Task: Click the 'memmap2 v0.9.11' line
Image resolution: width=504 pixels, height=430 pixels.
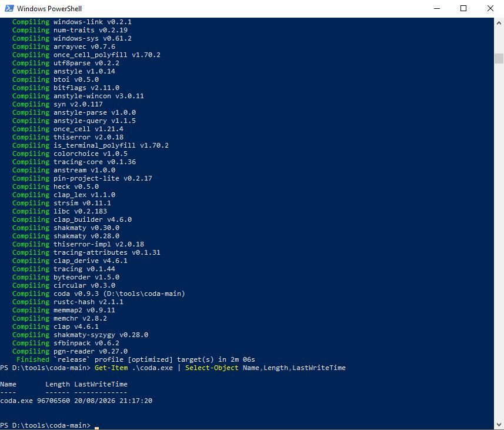Action: click(x=64, y=310)
